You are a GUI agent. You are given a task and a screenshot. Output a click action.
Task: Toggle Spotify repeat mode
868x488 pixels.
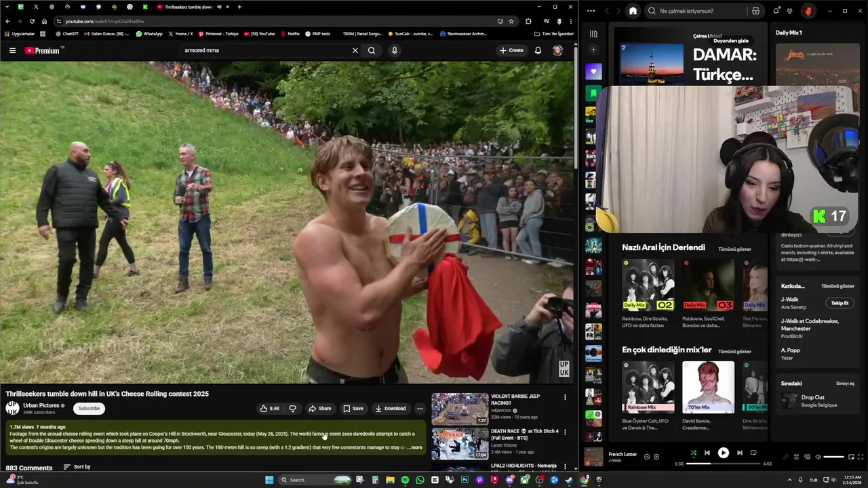pyautogui.click(x=753, y=453)
